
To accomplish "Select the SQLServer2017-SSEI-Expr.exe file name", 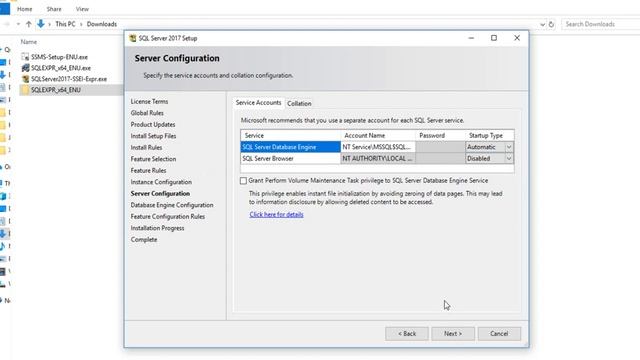I will point(69,79).
